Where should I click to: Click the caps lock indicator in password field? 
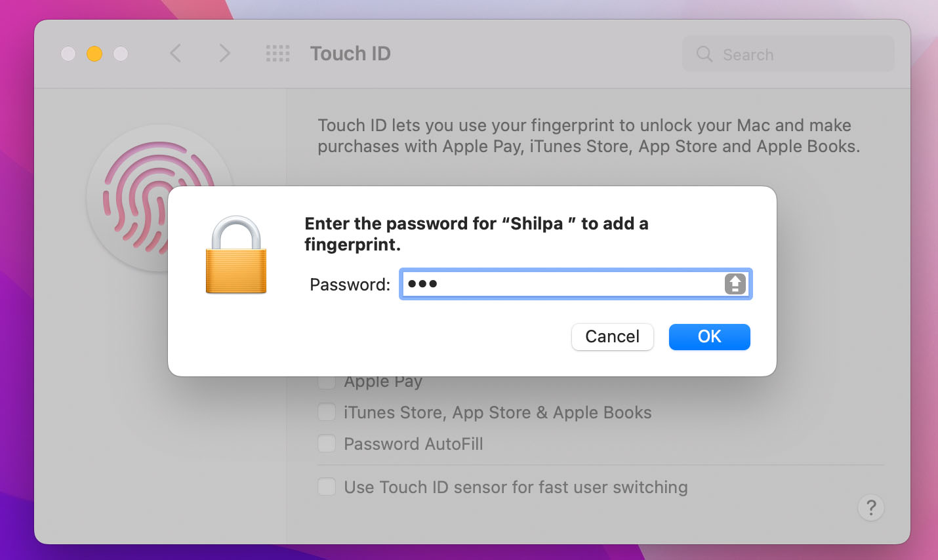735,284
